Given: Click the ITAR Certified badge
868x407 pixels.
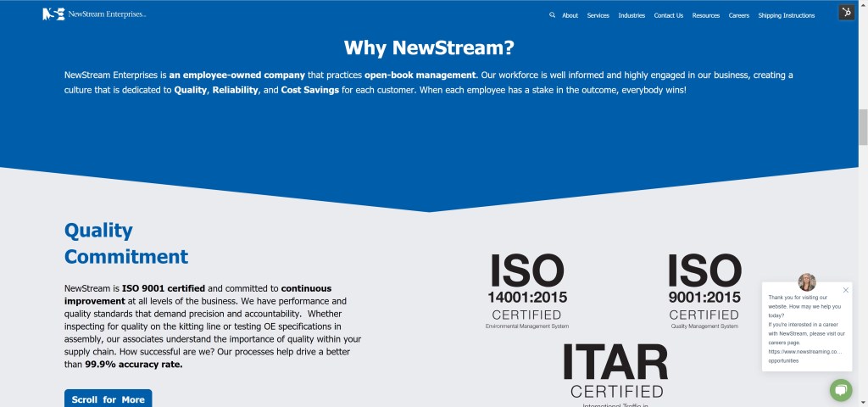Looking at the screenshot, I should 615,371.
